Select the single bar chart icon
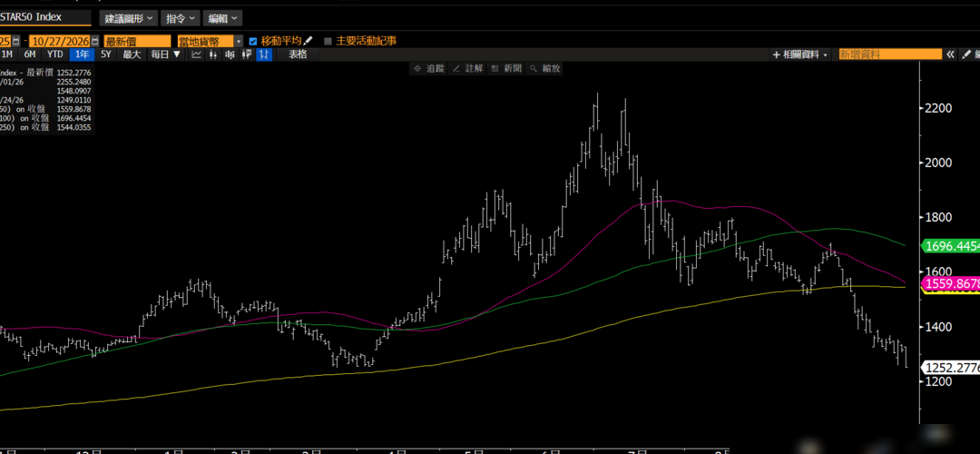The width and height of the screenshot is (980, 454). tap(213, 54)
